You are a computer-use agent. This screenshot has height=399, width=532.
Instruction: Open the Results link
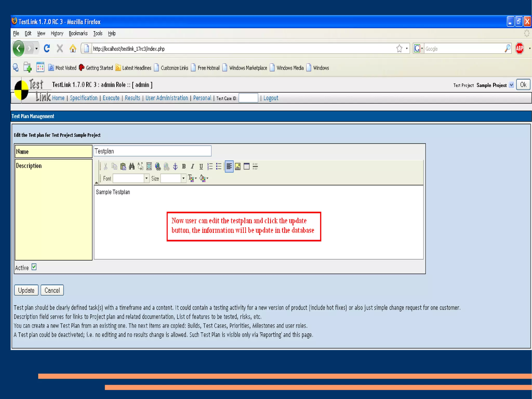coord(132,98)
